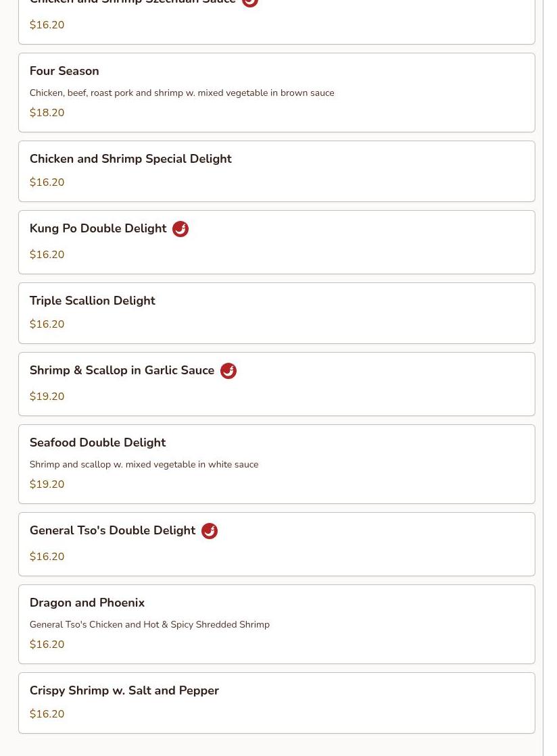Click spicy icon on Chicken and Shrimp Szechuan Sauce
The height and width of the screenshot is (756, 557).
tap(249, 2)
